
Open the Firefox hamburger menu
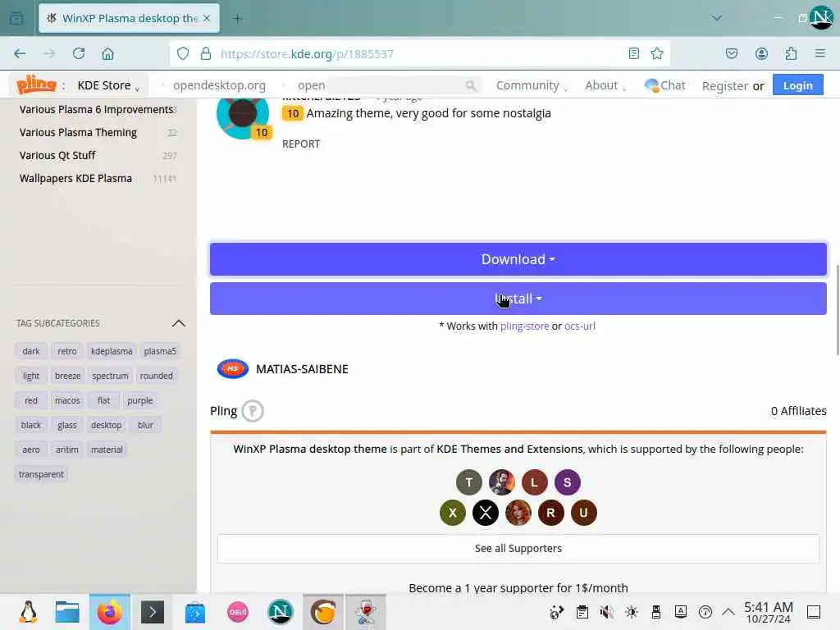[x=819, y=53]
